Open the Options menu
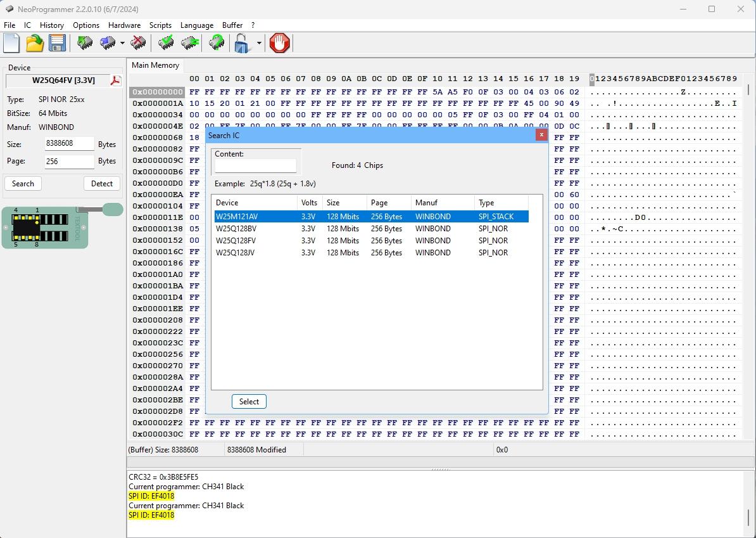 coord(86,25)
